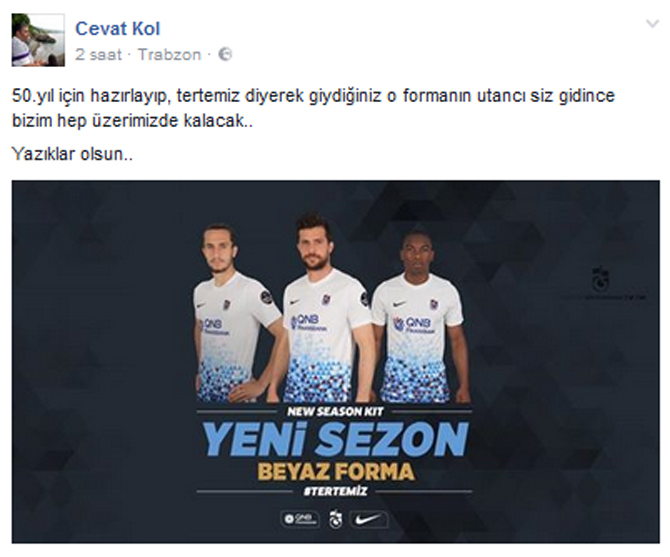
Task: Click the BEYAZ FORMA gold text
Action: [336, 472]
